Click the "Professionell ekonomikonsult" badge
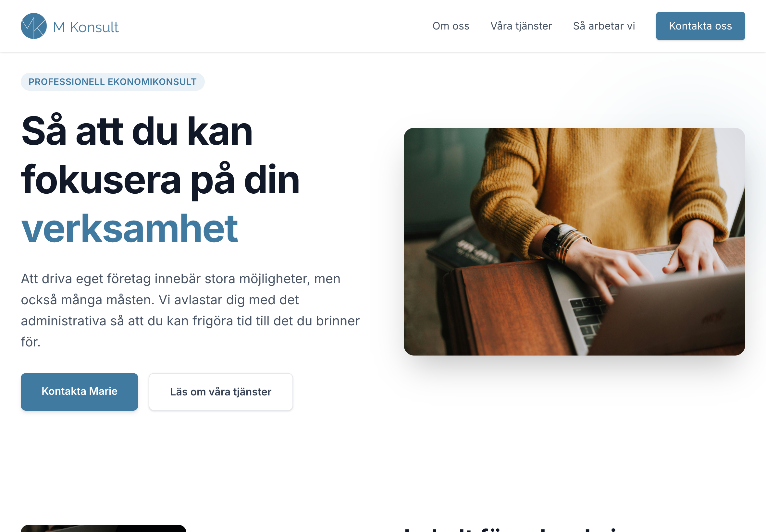The image size is (766, 532). tap(113, 82)
